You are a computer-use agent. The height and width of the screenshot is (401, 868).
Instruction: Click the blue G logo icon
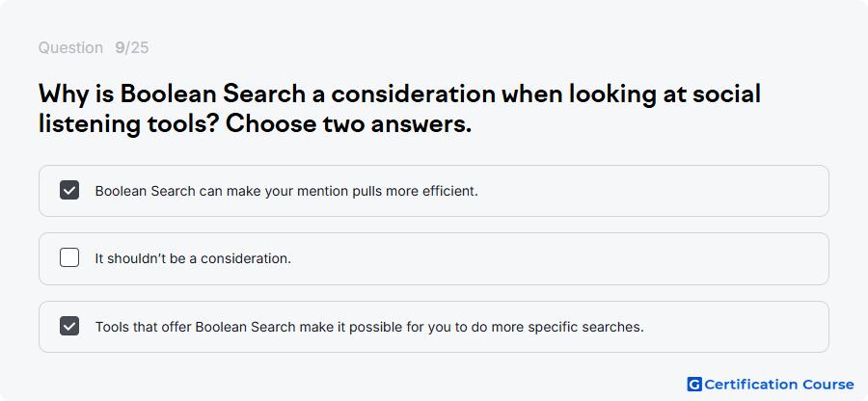(694, 385)
